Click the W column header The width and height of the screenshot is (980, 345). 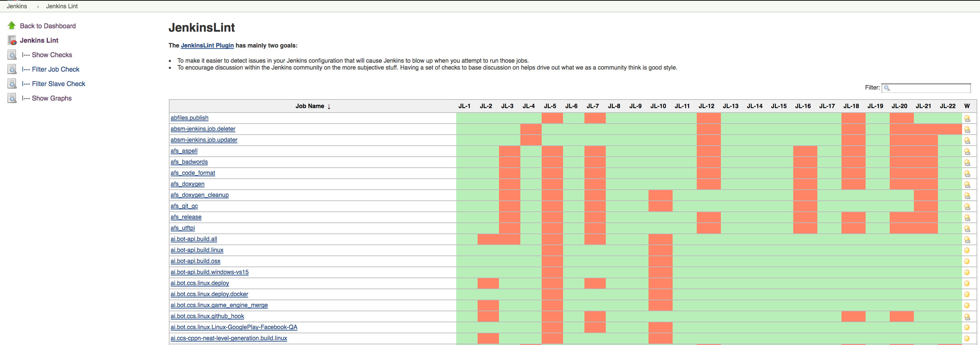tap(967, 106)
